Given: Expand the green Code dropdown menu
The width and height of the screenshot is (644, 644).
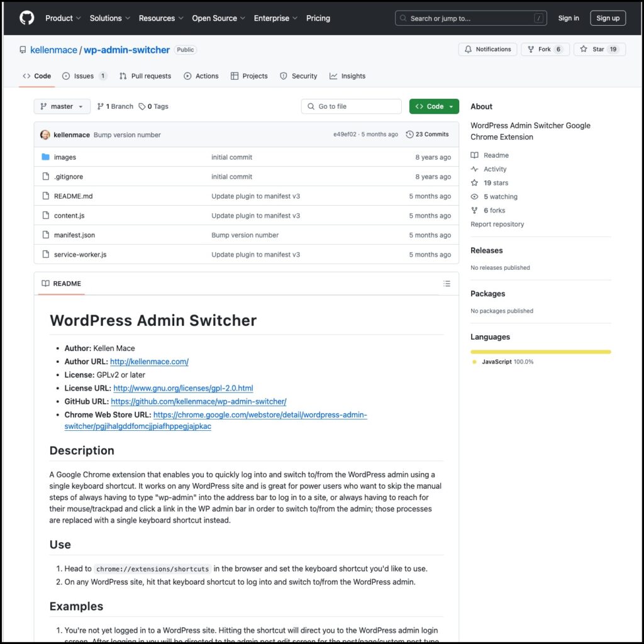Looking at the screenshot, I should pyautogui.click(x=434, y=107).
